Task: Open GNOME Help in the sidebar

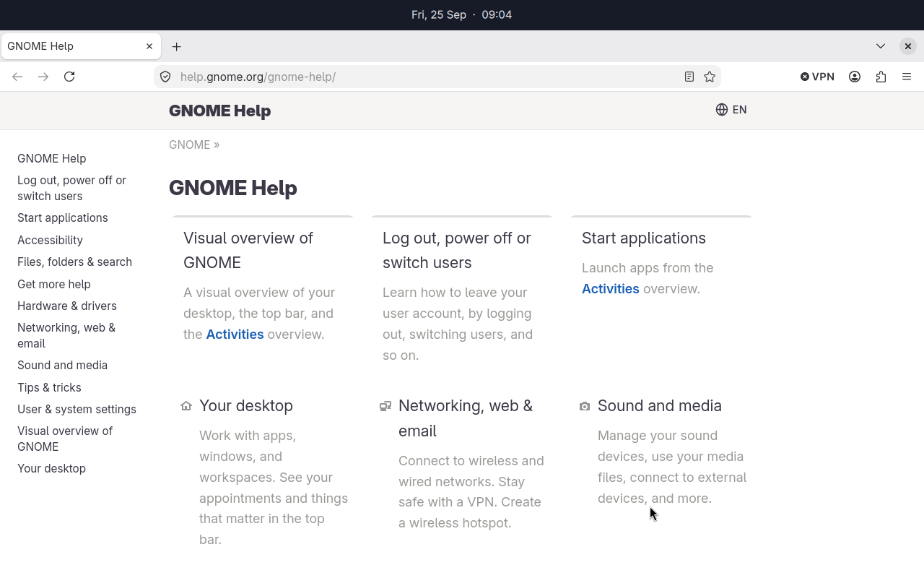Action: (52, 158)
